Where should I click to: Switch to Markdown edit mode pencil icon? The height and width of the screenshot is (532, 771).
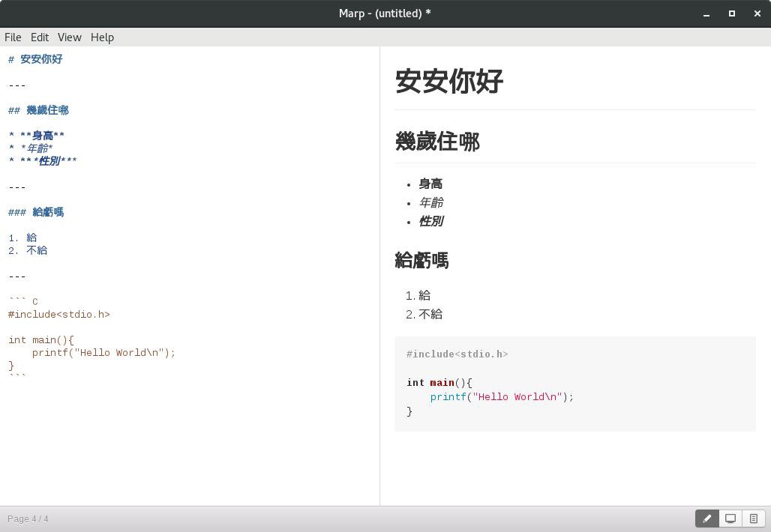click(706, 519)
